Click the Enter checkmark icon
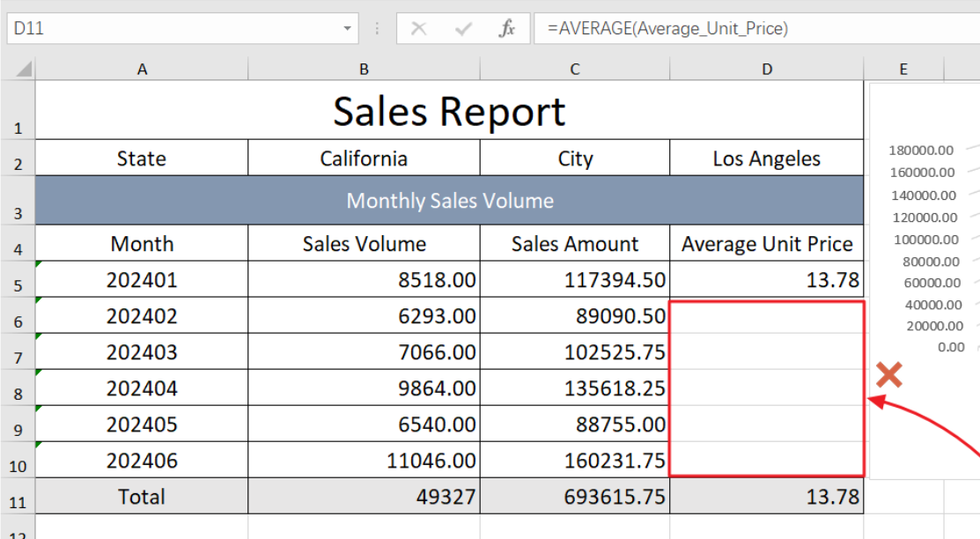Viewport: 980px width, 539px height. tap(461, 27)
